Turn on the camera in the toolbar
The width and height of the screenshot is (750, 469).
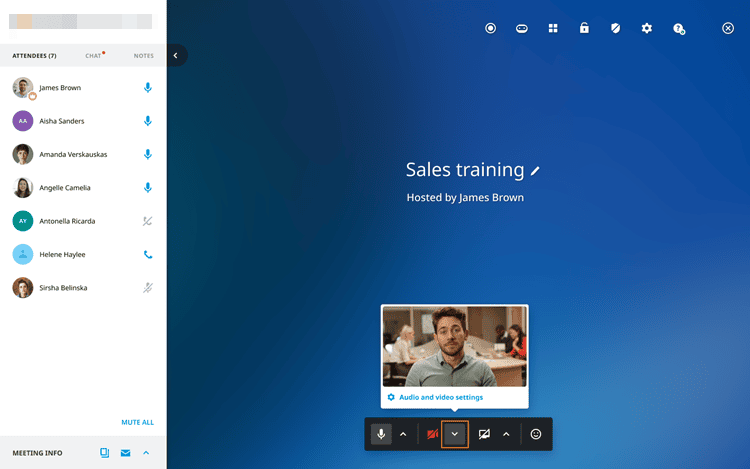(432, 434)
